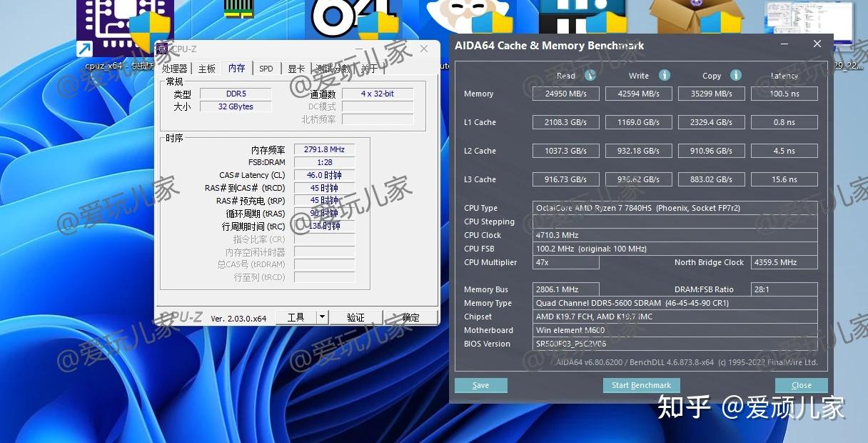
Task: Click the Read column info icon
Action: click(x=591, y=75)
